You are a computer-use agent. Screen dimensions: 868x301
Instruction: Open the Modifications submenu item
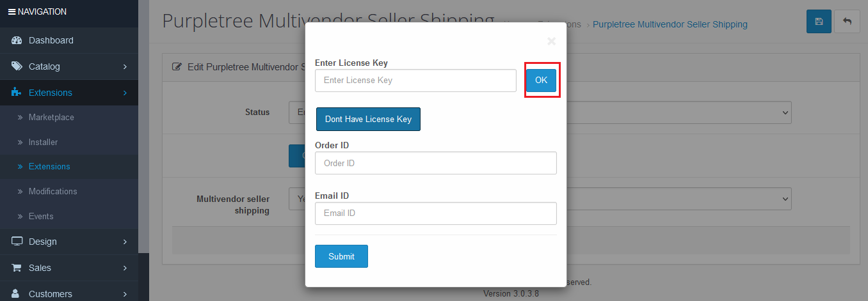(x=52, y=192)
